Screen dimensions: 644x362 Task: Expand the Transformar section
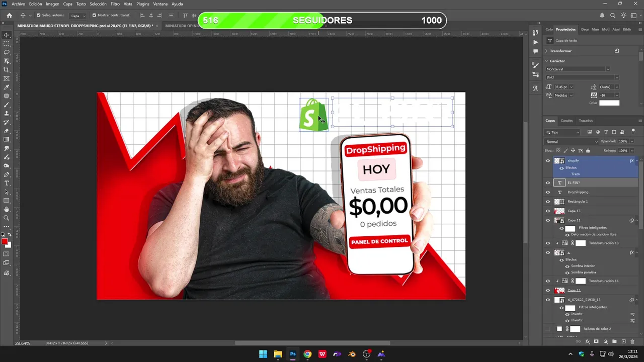coord(546,51)
